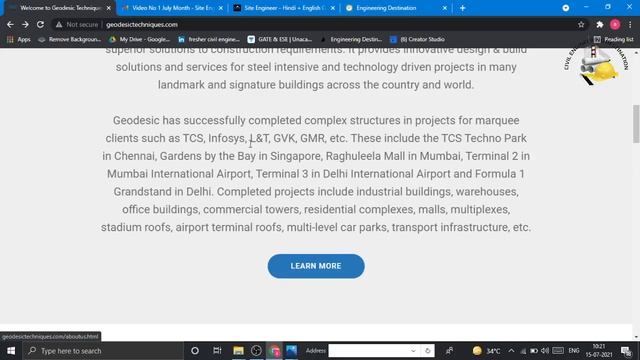The image size is (640, 360).
Task: Open the Remove Background bookmark
Action: (x=69, y=39)
